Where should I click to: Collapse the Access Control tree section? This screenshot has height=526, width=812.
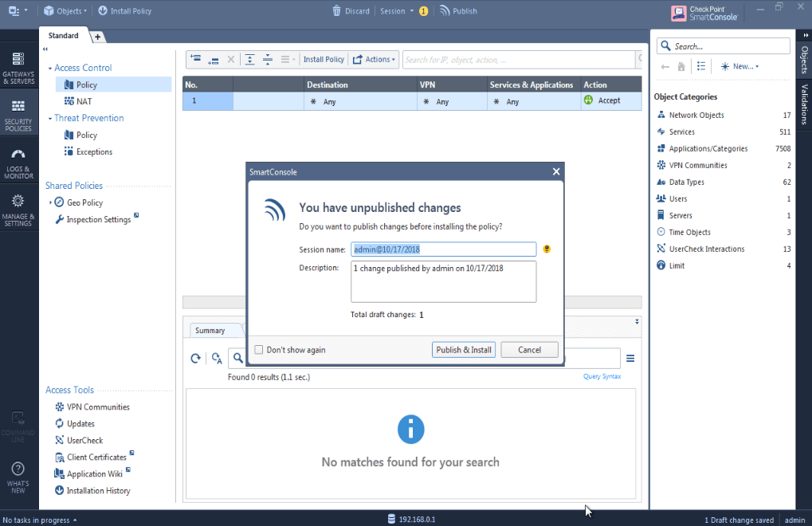pos(50,68)
